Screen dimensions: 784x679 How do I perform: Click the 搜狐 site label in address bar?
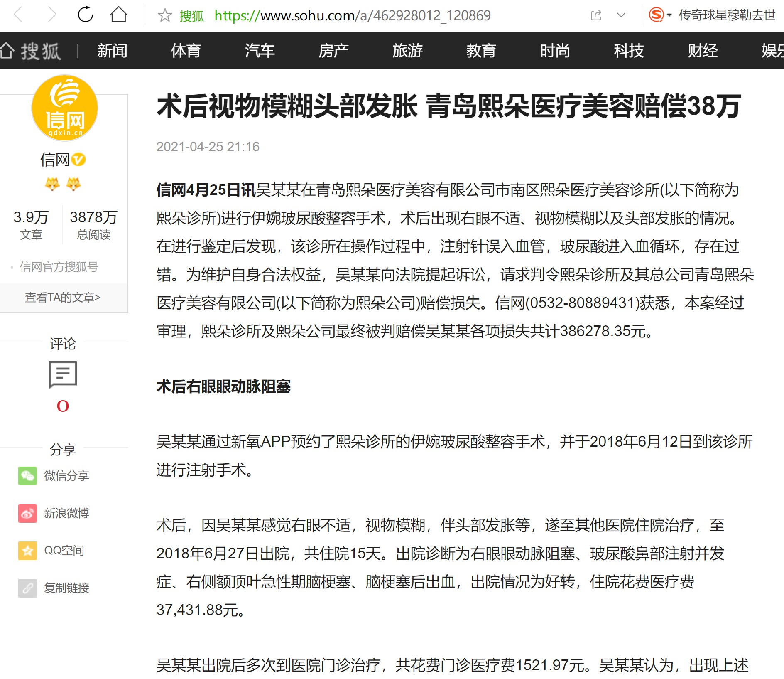click(191, 16)
